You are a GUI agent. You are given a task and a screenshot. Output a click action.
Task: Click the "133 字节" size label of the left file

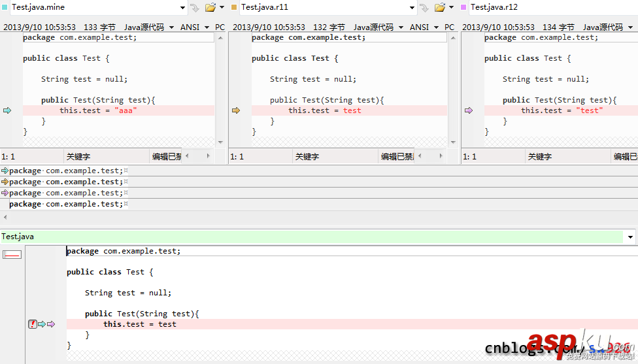(99, 27)
